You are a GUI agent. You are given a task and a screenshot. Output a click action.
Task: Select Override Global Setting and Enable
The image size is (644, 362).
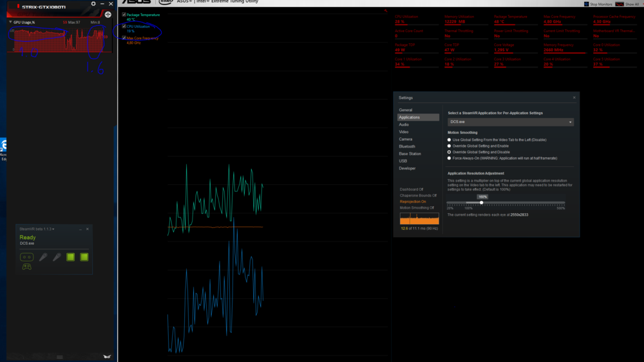click(449, 146)
